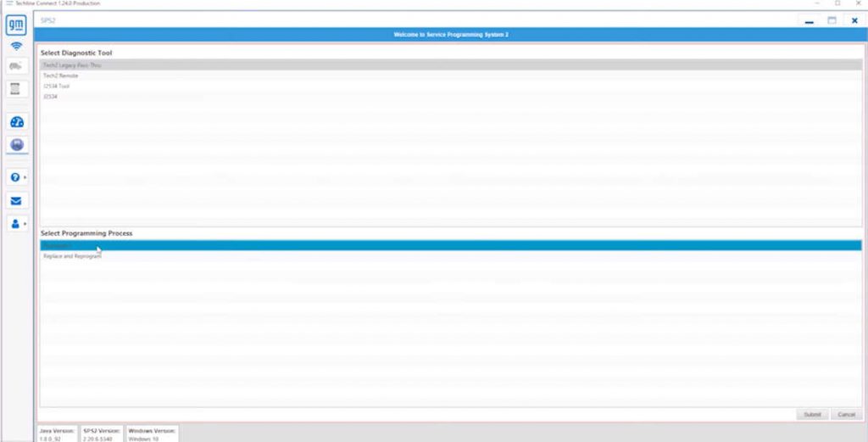Minimize the SPS2 inner panel
Image resolution: width=868 pixels, height=442 pixels.
click(810, 20)
